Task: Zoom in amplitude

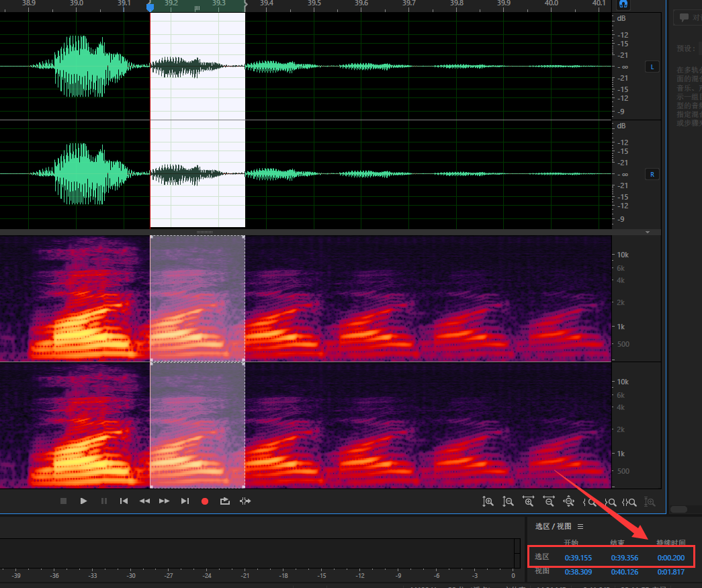Action: point(488,501)
